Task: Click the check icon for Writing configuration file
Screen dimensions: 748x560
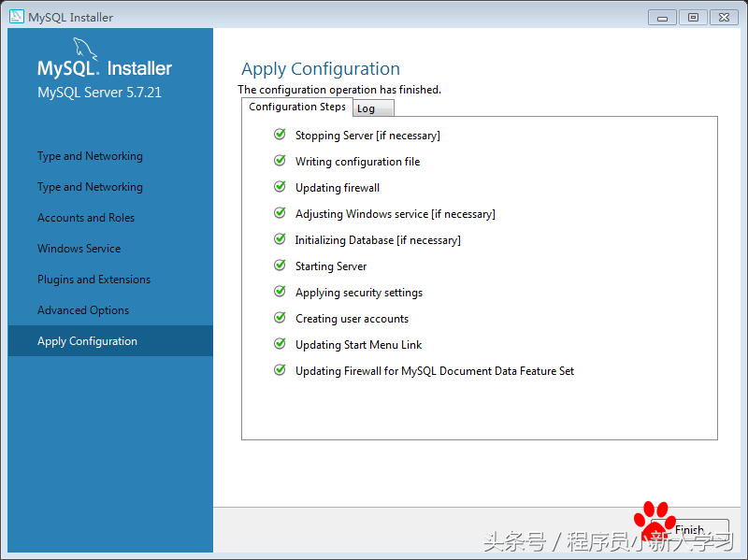Action: [279, 161]
